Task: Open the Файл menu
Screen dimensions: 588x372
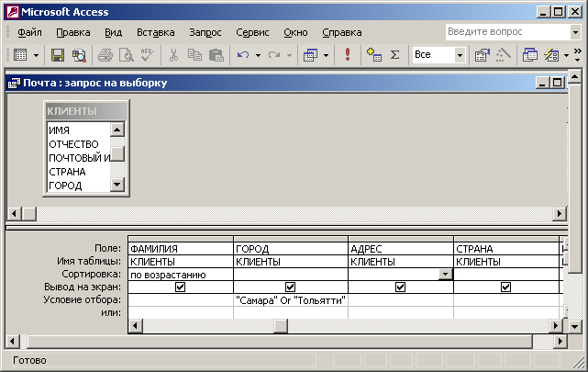Action: pos(29,33)
